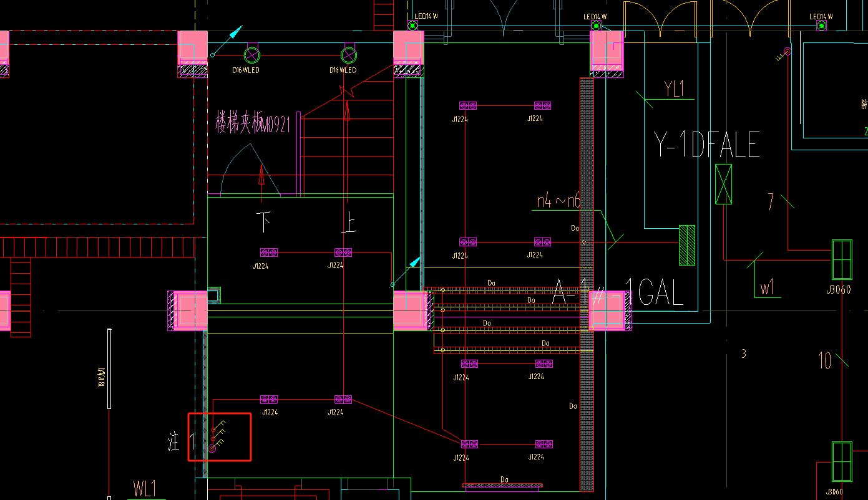Select the J1224 fixture directly below 上
The height and width of the screenshot is (500, 868).
pos(343,252)
